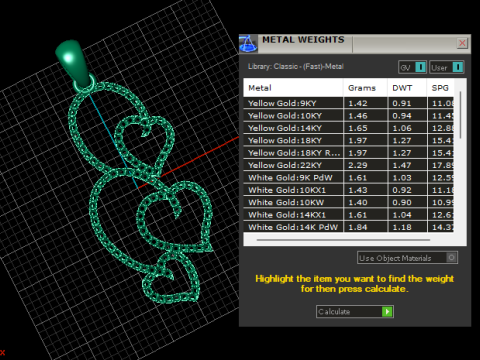Select the Yellow Gold:18KY R... row

pyautogui.click(x=349, y=153)
